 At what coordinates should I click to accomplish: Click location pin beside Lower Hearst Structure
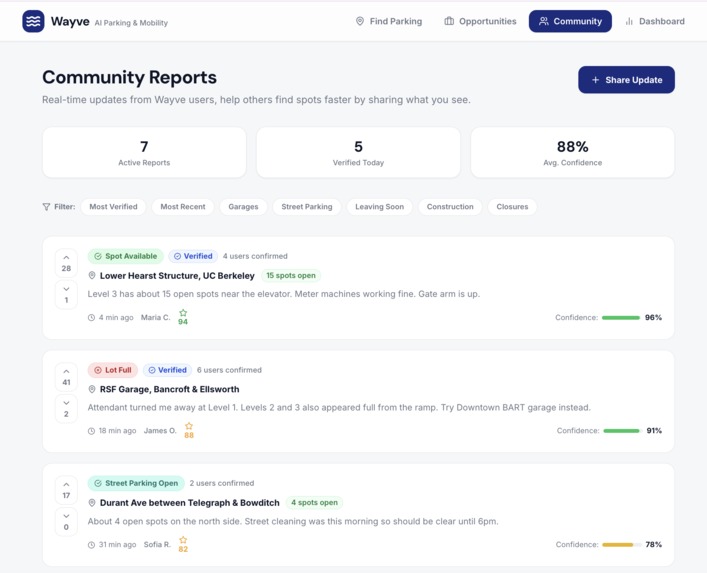point(92,275)
